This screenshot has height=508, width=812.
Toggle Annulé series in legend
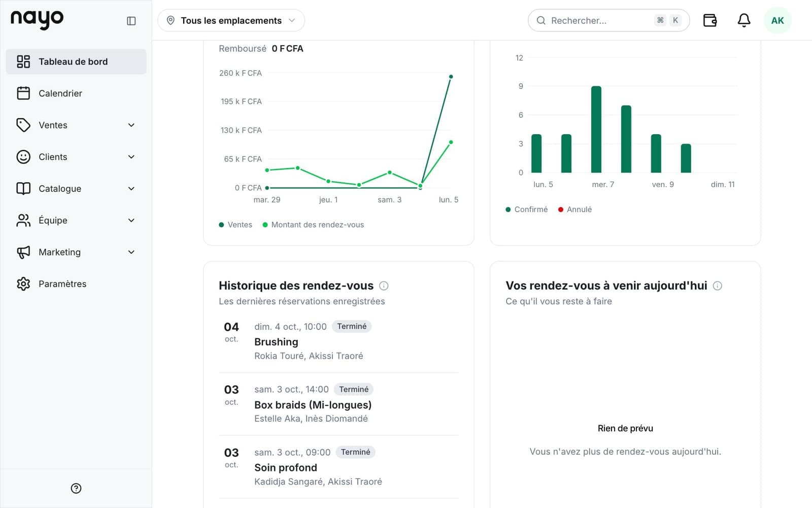pyautogui.click(x=575, y=209)
